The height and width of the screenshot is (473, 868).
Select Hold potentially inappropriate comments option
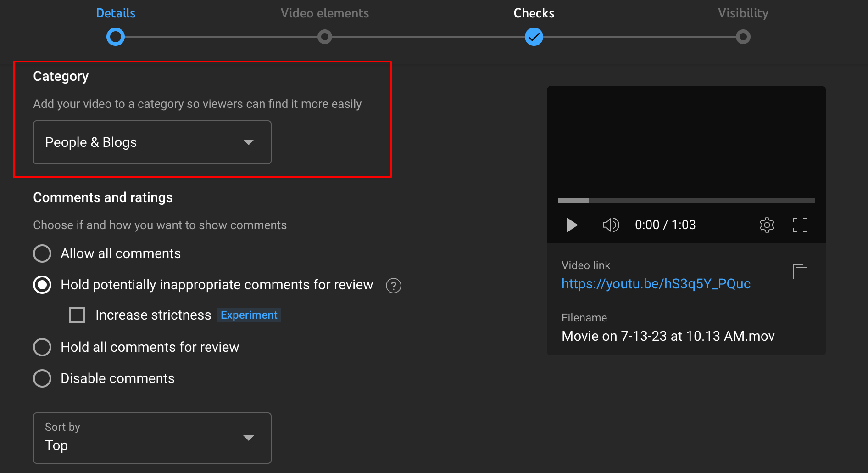[x=42, y=285]
